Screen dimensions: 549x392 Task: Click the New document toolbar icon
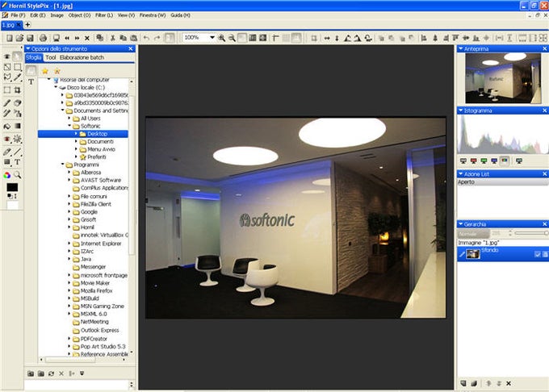click(x=10, y=38)
